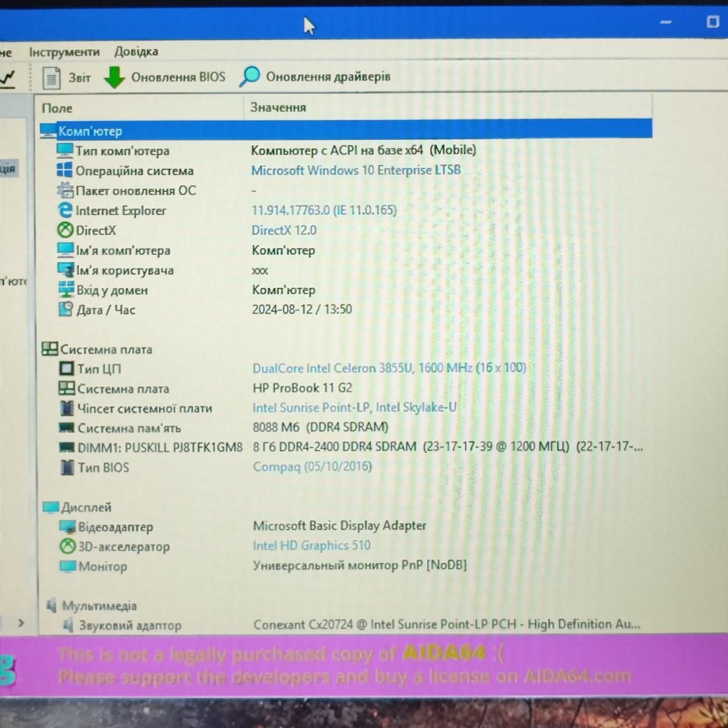Click the Системна пам'ять memory icon
Screen dimensions: 728x728
pos(67,428)
